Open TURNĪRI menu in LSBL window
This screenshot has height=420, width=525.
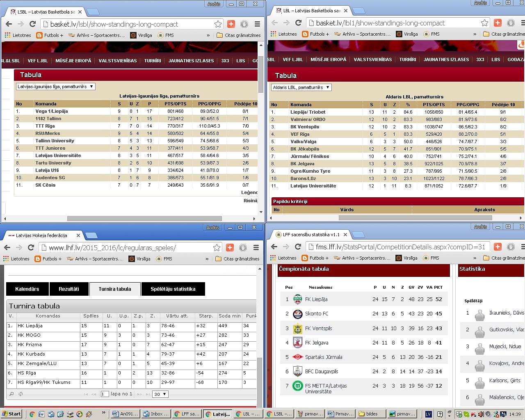coord(153,61)
